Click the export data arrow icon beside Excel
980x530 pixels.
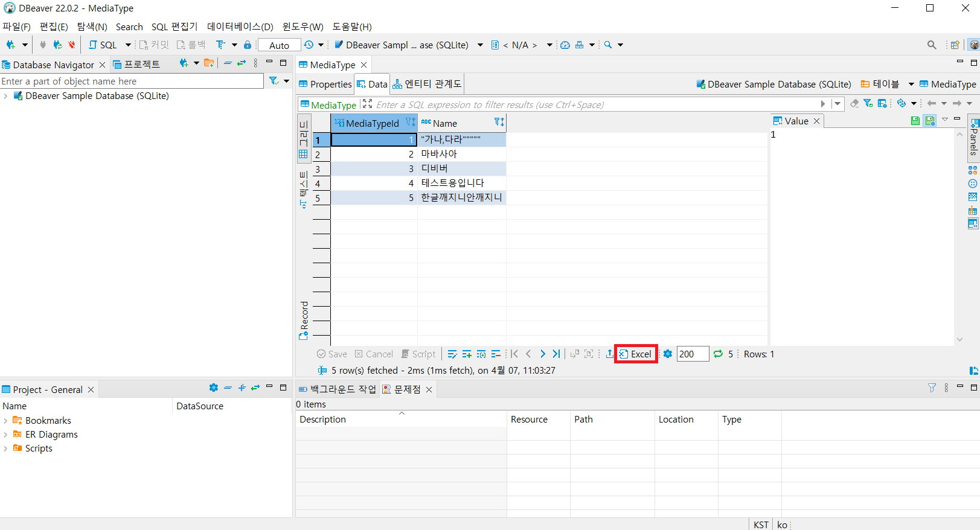coord(609,354)
